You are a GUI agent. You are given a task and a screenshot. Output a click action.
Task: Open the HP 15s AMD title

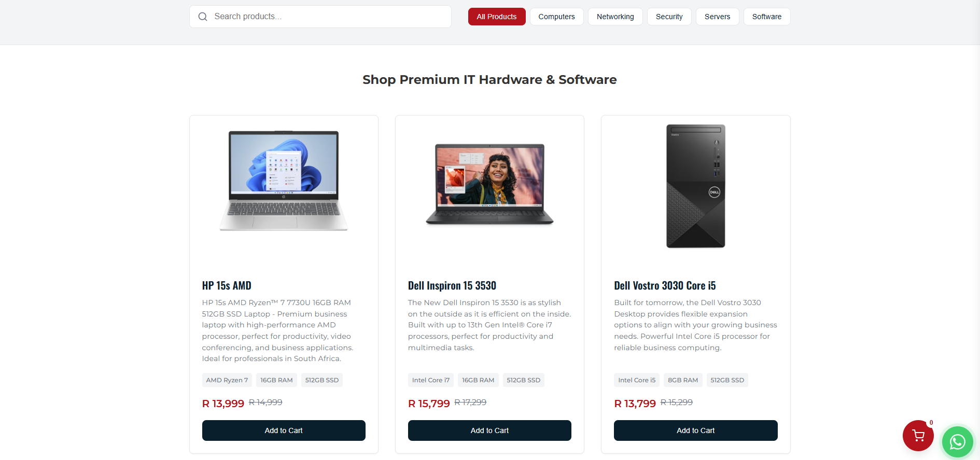[x=227, y=285]
